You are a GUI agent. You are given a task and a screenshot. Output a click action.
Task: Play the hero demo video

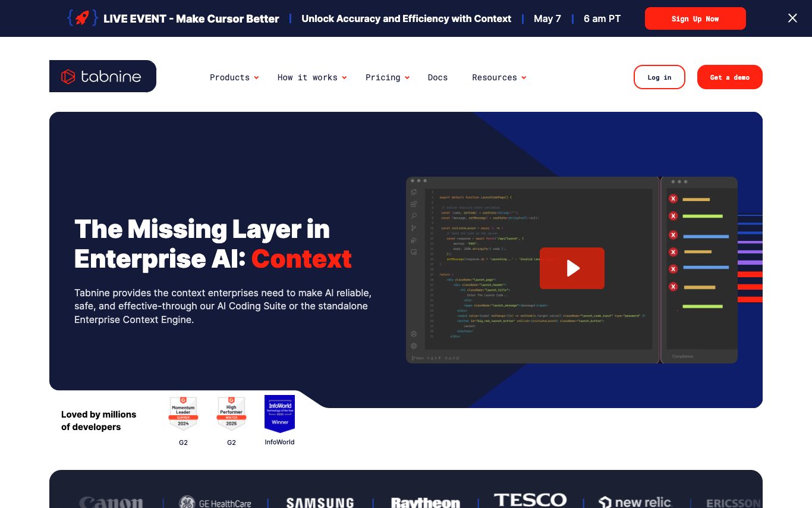572,268
